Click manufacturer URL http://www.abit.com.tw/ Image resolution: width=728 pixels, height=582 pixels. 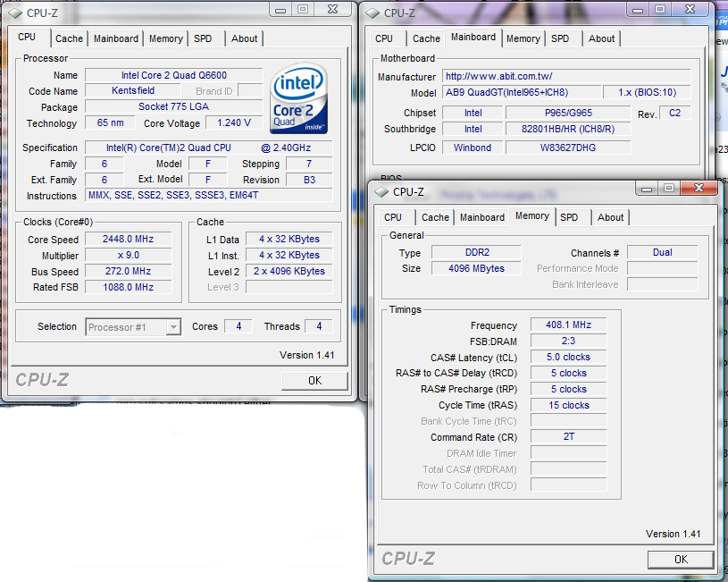tap(566, 76)
